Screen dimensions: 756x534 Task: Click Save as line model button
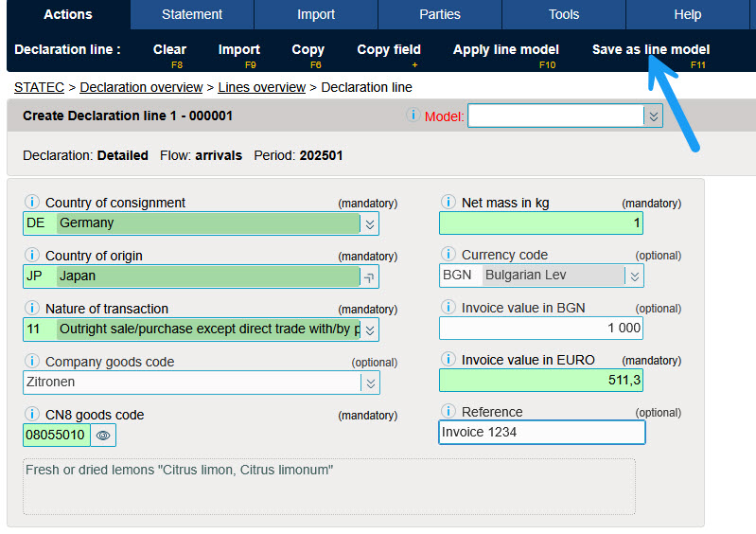click(x=650, y=50)
